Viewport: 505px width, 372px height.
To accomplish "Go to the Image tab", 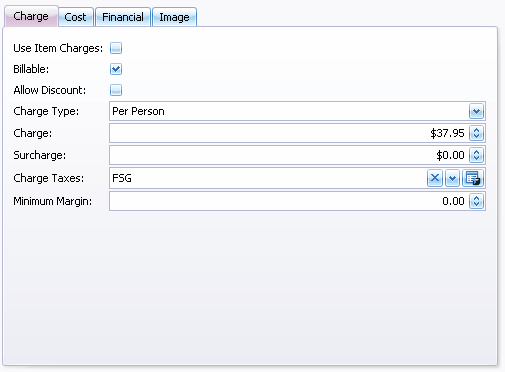I will (174, 17).
